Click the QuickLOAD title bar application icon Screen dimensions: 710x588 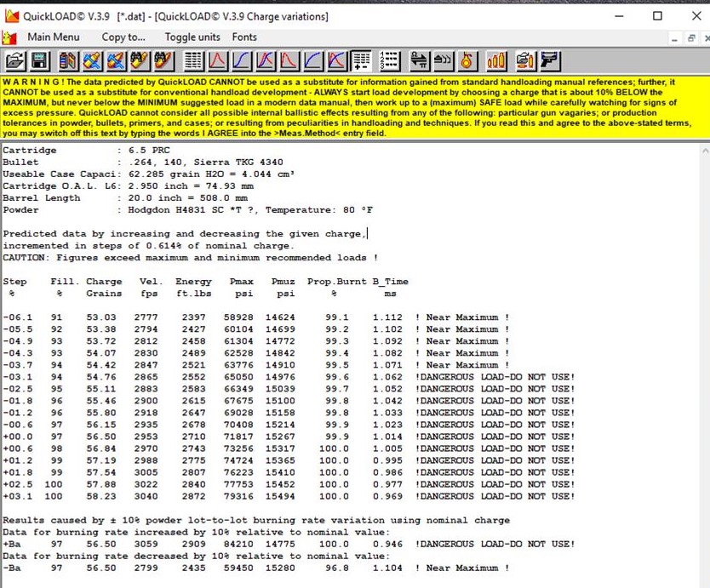[x=12, y=16]
